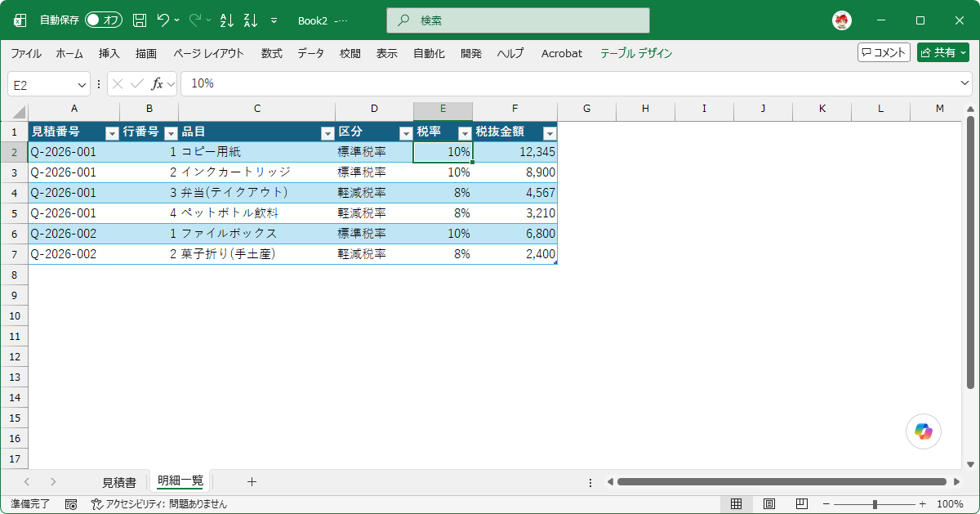This screenshot has height=514, width=980.
Task: Select Page Break Preview view icon
Action: point(801,504)
